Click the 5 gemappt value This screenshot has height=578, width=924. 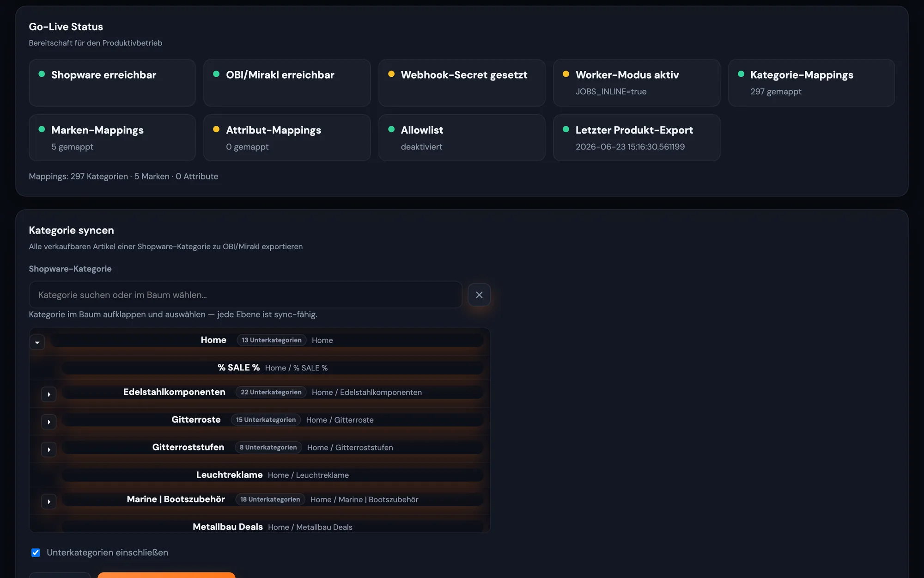[x=72, y=147]
